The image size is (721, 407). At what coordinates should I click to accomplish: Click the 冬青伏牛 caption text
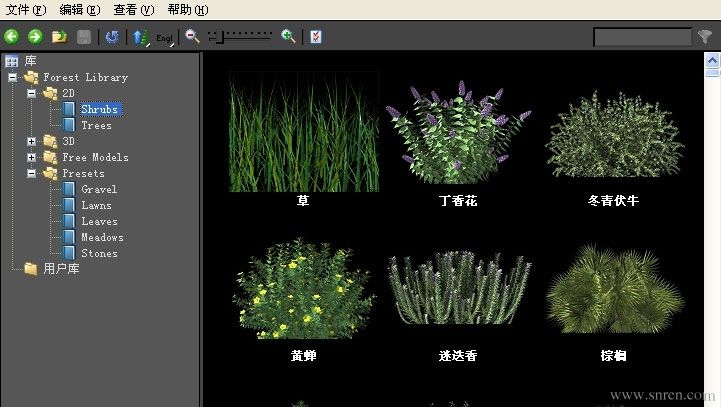click(613, 201)
